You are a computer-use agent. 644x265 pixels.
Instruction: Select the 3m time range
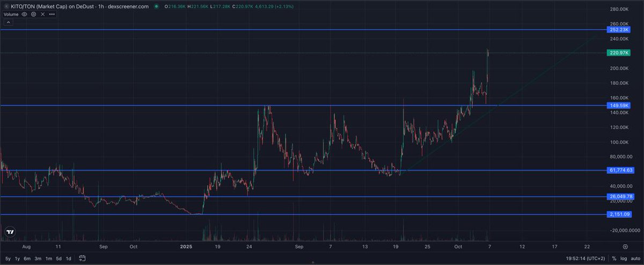[x=38, y=259]
